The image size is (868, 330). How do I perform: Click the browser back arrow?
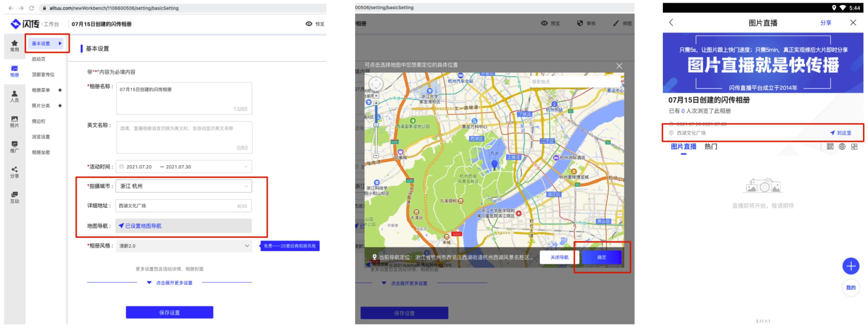click(x=11, y=8)
